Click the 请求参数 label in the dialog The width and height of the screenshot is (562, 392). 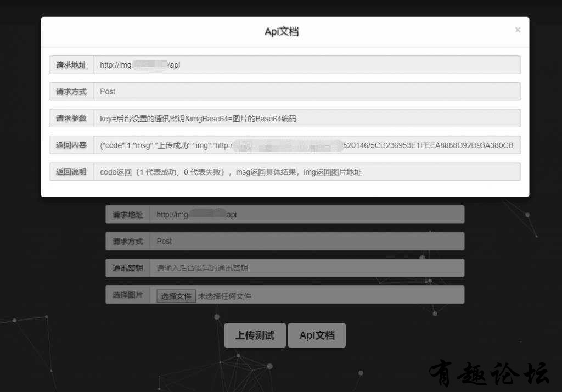tap(71, 119)
